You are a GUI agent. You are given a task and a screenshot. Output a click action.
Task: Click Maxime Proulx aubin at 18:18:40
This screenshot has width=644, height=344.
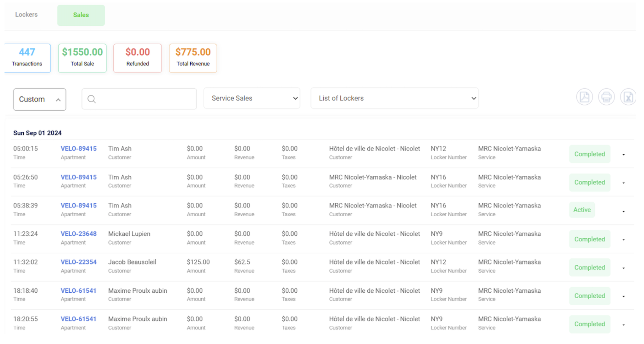[138, 290]
